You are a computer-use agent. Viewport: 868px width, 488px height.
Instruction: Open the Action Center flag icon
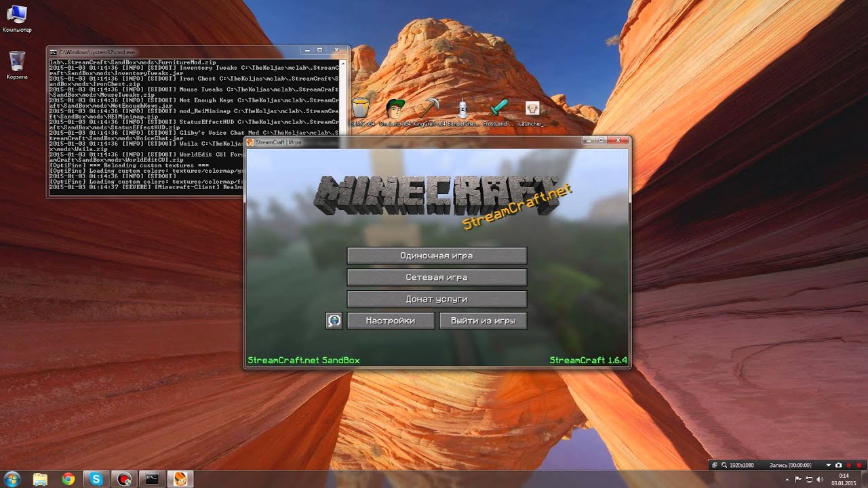pos(797,480)
